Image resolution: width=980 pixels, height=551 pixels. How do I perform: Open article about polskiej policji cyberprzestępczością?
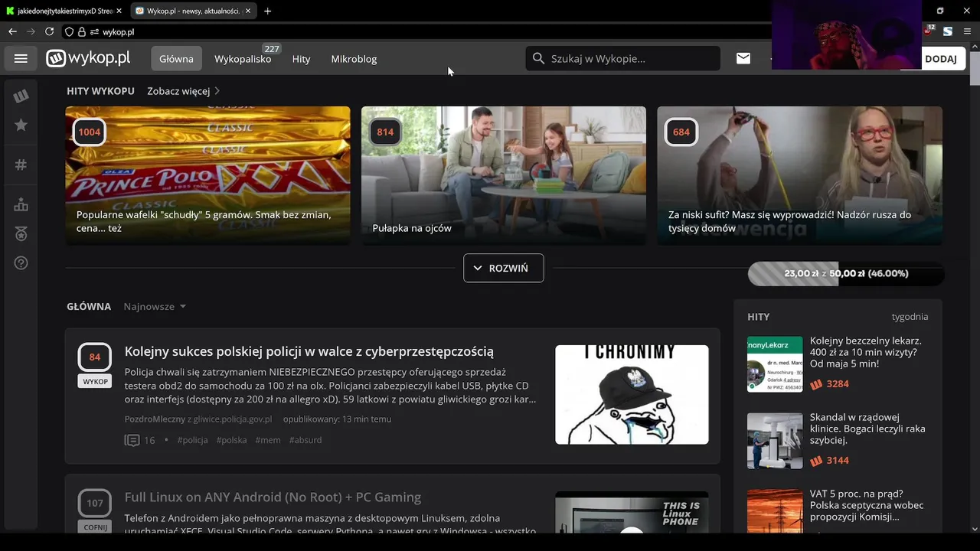click(x=309, y=351)
